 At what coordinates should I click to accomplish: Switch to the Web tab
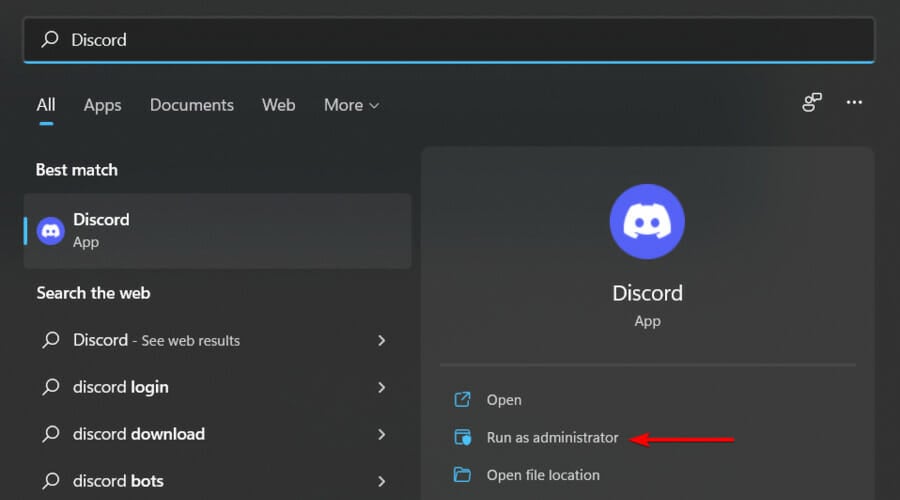[x=278, y=105]
